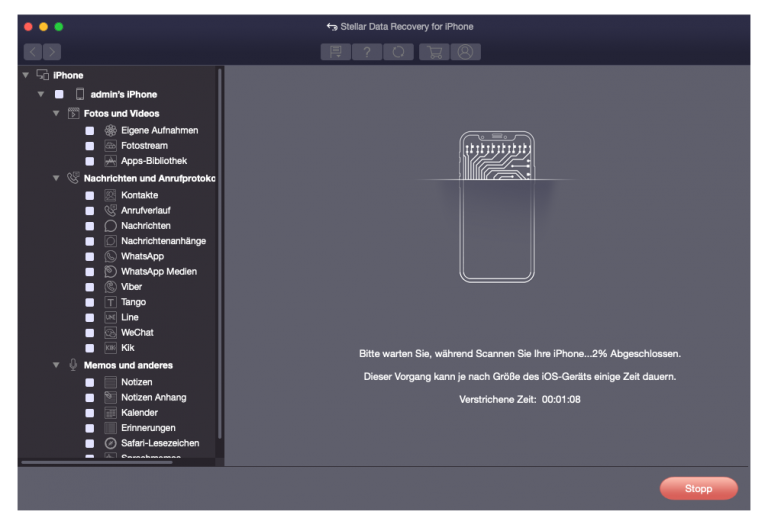Click the WhatsApp icon

click(x=111, y=256)
